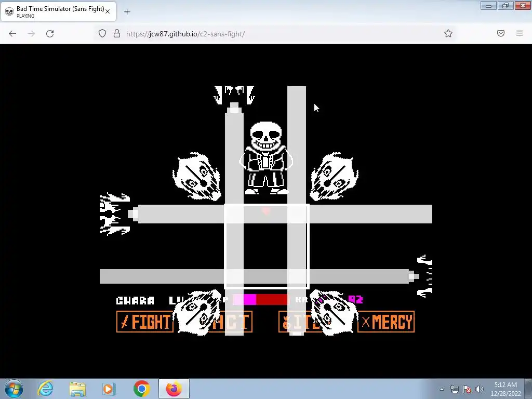
Task: Click the FIGHT battle button
Action: tap(145, 321)
